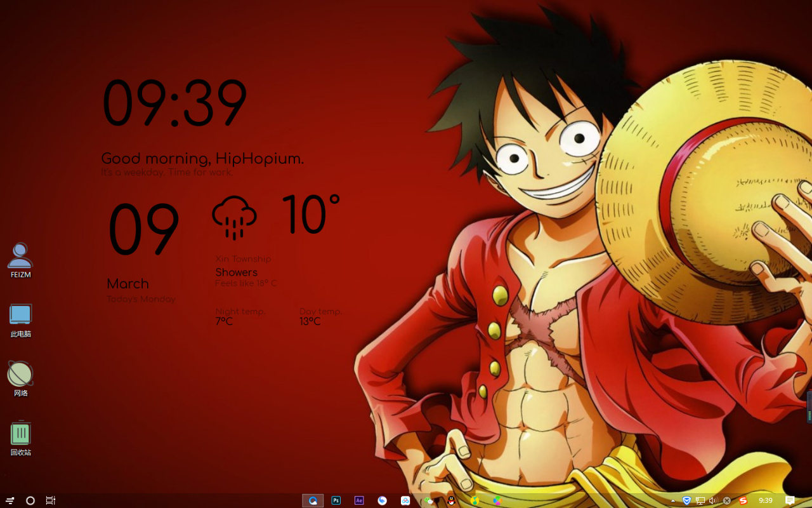Click the gray X tray icon

coord(726,500)
